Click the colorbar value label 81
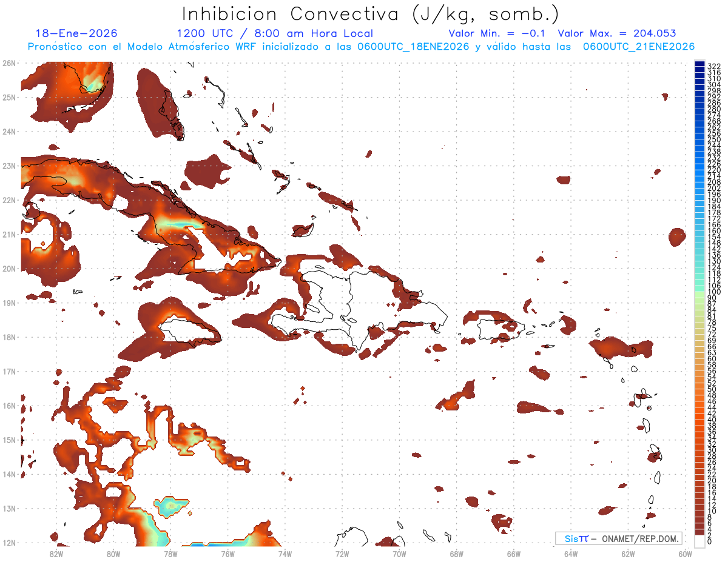Image resolution: width=728 pixels, height=562 pixels. click(712, 316)
